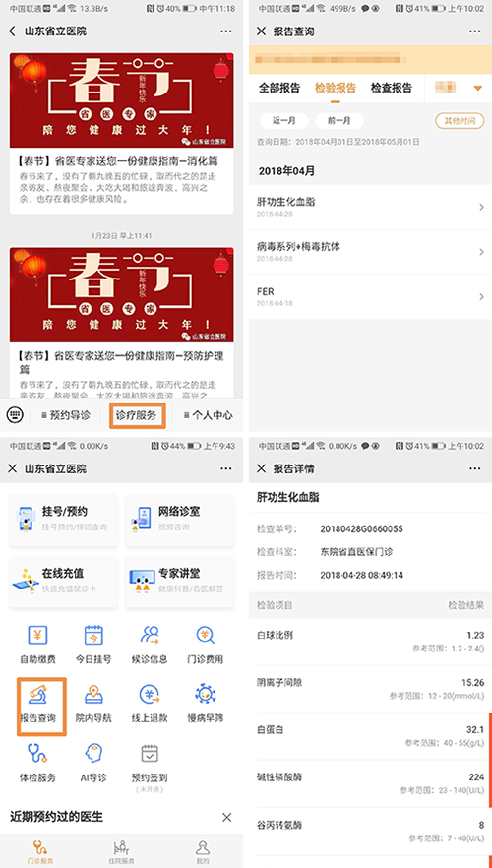Open more options on 报告查询 page

tap(475, 31)
